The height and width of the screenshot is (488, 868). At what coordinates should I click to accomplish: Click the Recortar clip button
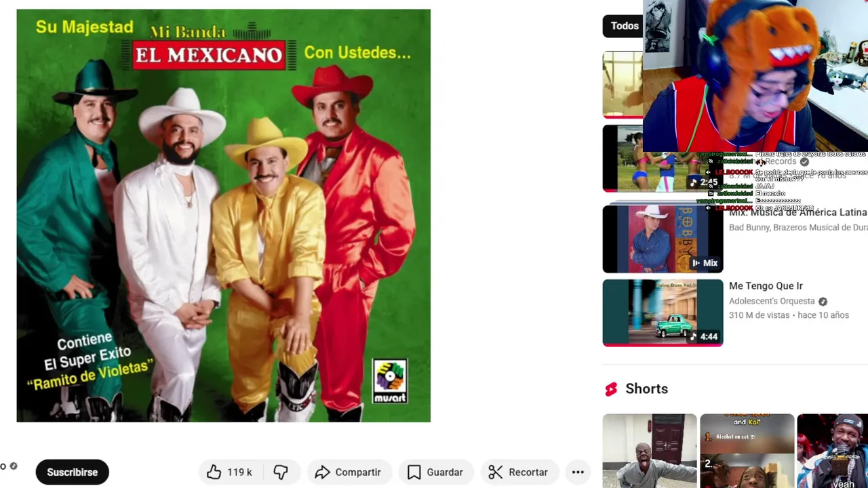(x=519, y=472)
